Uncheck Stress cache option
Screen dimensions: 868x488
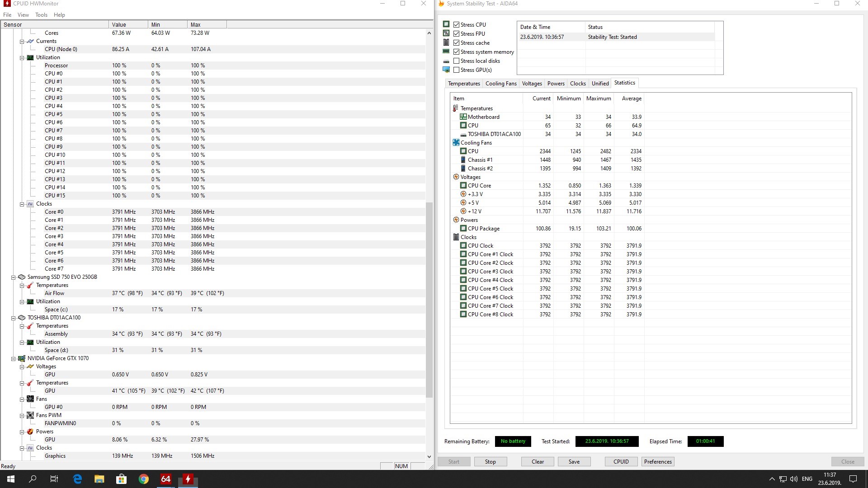coord(457,43)
